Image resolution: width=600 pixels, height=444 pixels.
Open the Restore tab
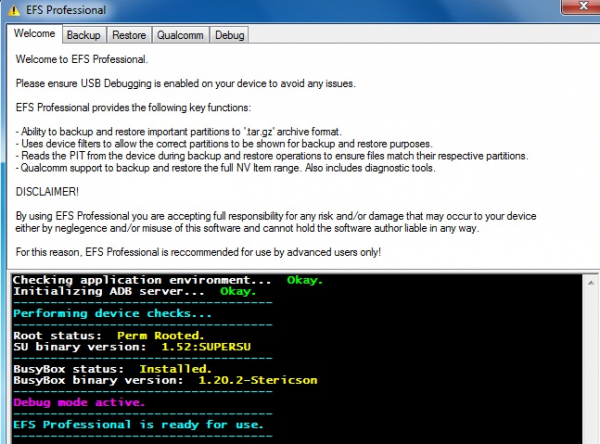[129, 35]
